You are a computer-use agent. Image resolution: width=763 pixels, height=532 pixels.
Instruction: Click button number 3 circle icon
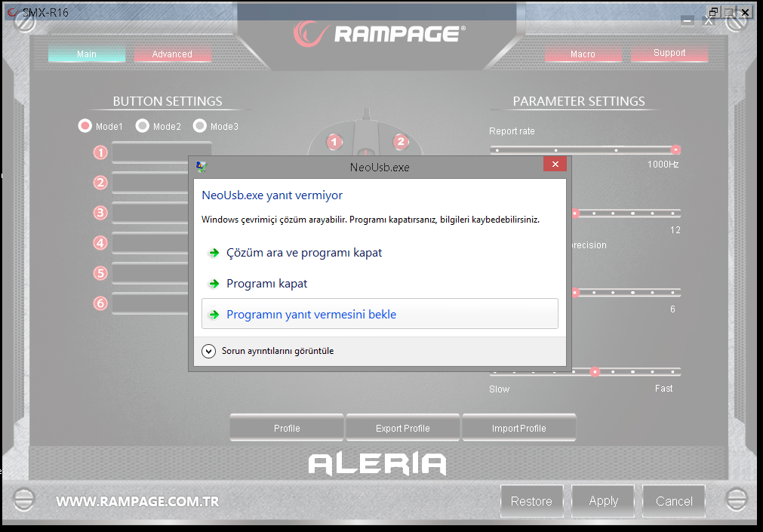(100, 213)
